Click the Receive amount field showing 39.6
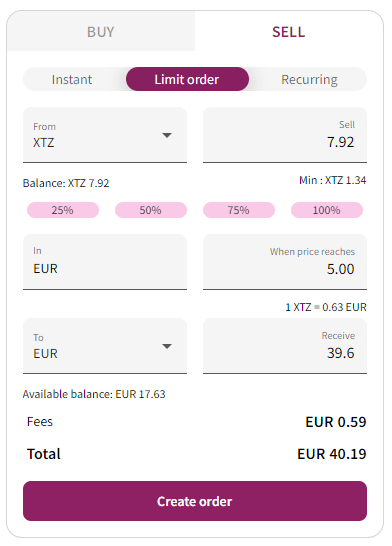The width and height of the screenshot is (392, 546). [x=285, y=346]
